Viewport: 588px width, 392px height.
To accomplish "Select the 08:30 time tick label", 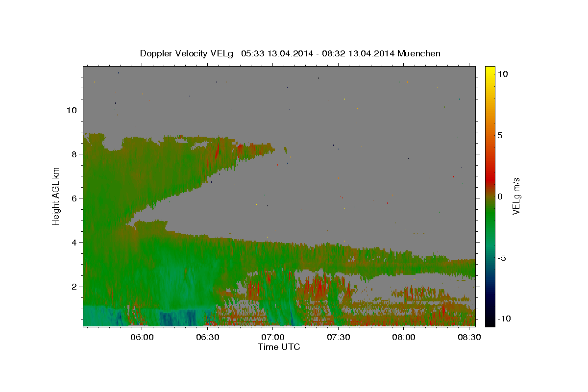I will [469, 338].
